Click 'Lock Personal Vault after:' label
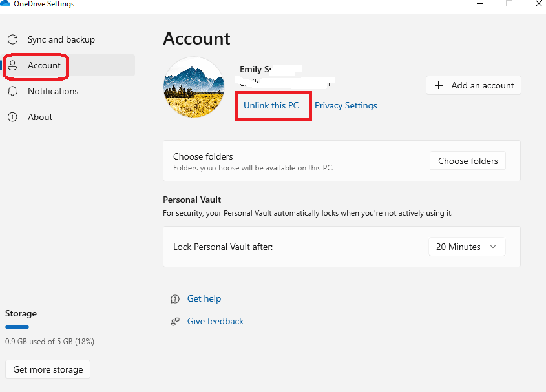 point(223,247)
